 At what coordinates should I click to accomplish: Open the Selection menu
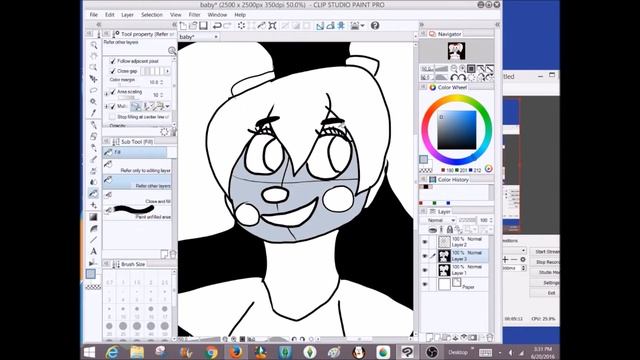[x=152, y=15]
